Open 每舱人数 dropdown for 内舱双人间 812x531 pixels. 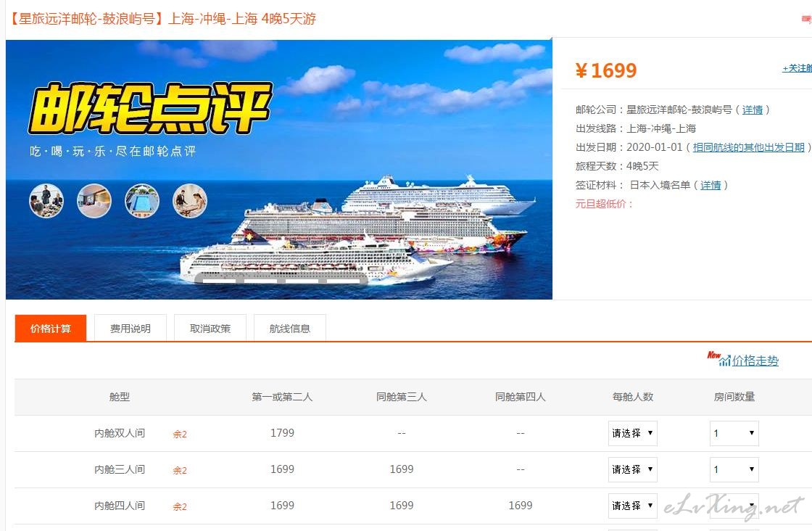click(633, 433)
